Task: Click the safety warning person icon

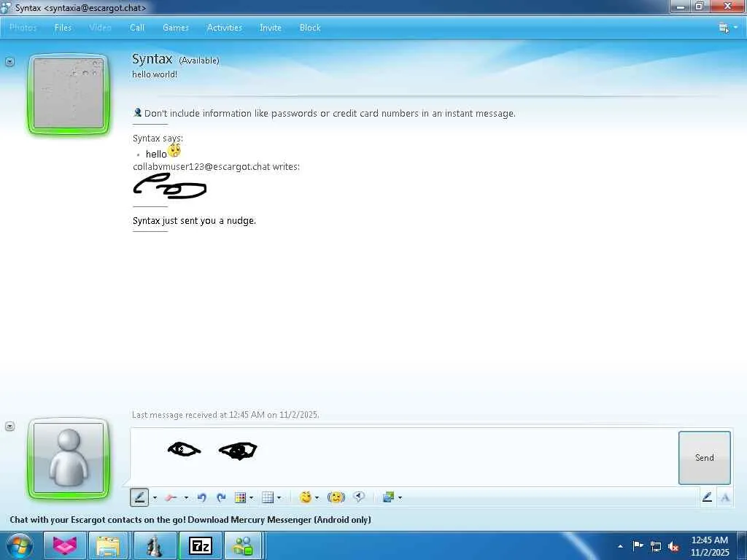Action: tap(138, 113)
